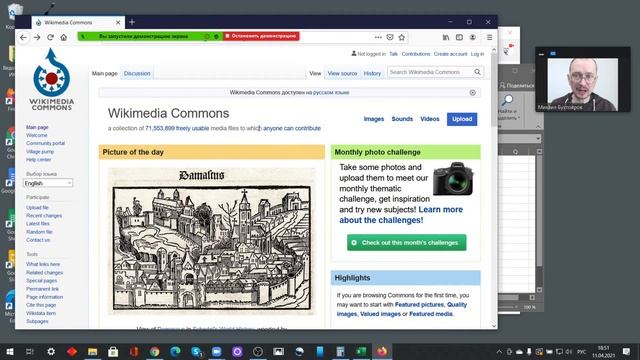Open the notification center icon
Screen dimensions: 640x360
point(627,351)
